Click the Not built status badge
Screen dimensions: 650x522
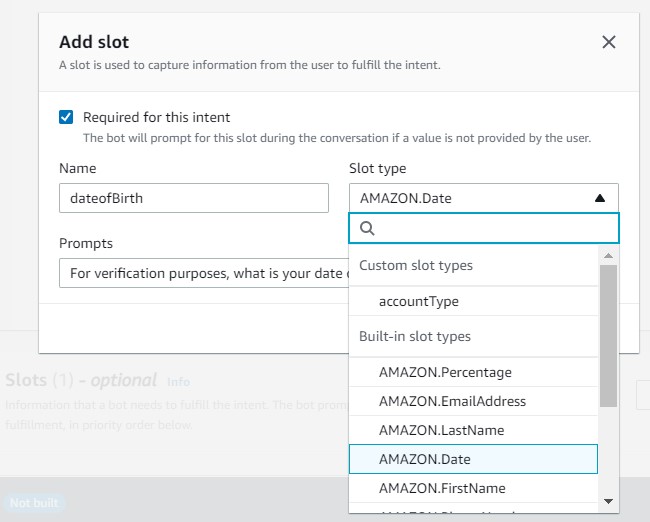(34, 503)
